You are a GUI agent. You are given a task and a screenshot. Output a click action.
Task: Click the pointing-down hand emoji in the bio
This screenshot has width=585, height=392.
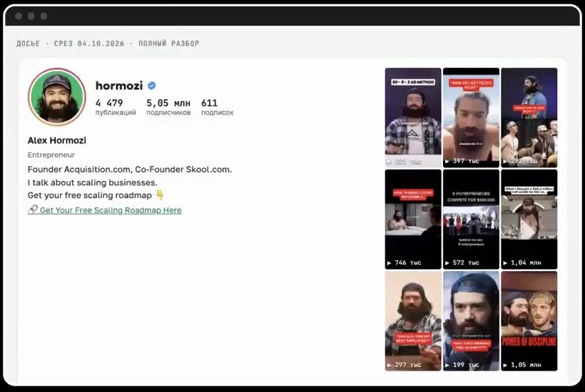[160, 195]
